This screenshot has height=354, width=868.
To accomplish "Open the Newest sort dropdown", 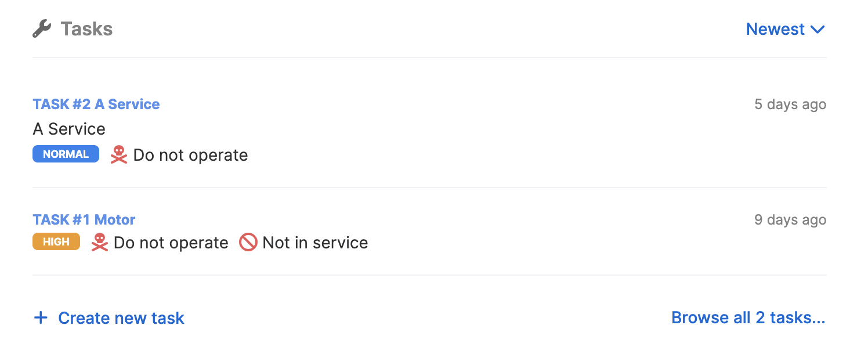I will click(x=786, y=29).
